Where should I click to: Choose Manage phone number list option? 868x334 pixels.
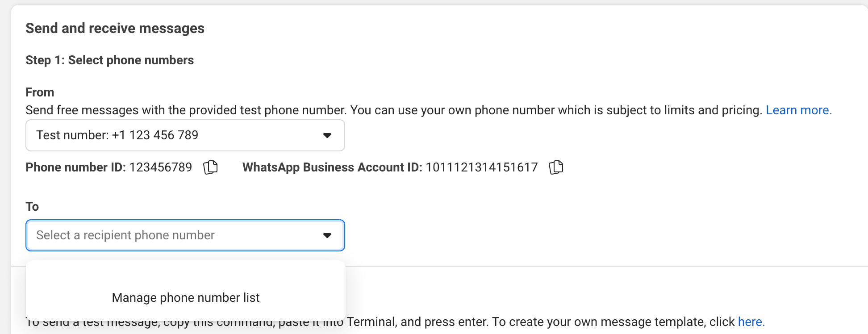(186, 298)
